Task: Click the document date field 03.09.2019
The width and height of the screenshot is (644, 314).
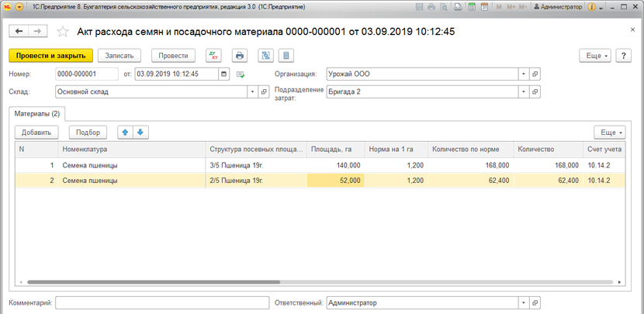Action: 177,74
